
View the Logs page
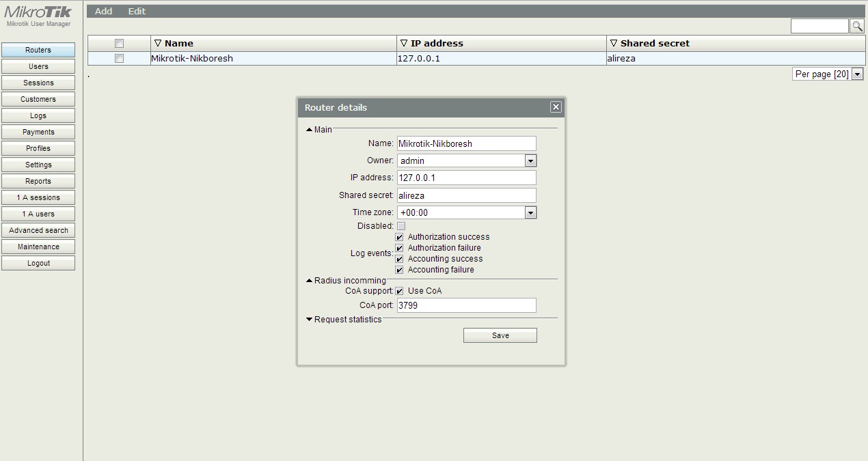[38, 115]
